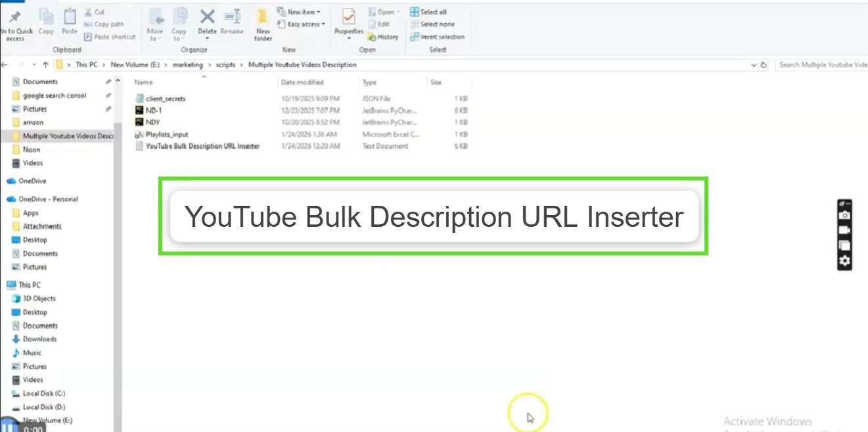Start video capture from the floating recorder toolbar
This screenshot has width=868, height=432.
coord(844,230)
